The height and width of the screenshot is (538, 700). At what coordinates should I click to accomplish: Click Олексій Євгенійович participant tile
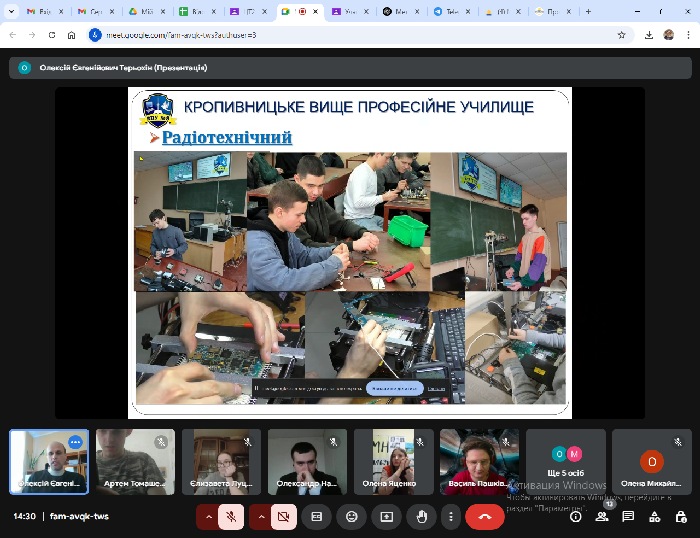coord(49,462)
